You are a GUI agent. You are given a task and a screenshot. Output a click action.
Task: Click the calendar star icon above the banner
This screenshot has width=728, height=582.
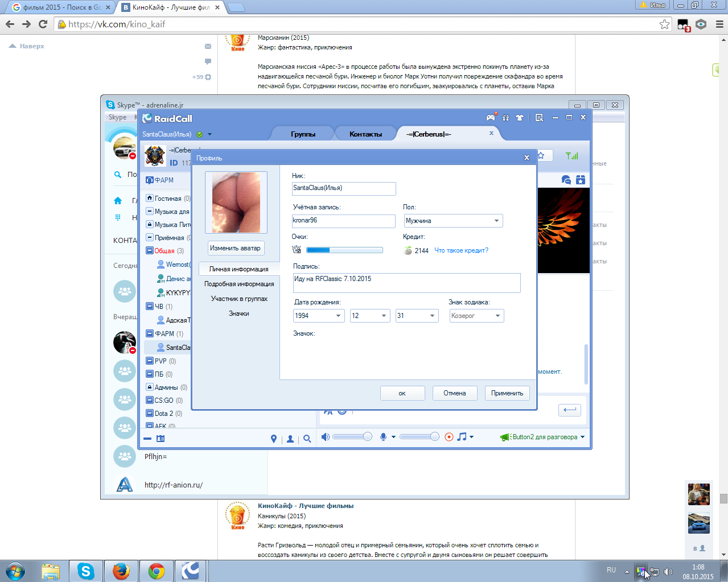pos(580,180)
